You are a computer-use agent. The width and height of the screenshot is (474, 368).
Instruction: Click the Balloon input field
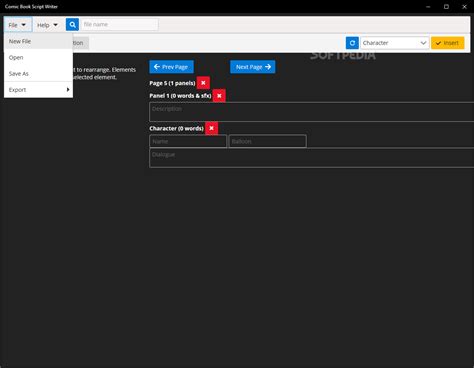[268, 141]
